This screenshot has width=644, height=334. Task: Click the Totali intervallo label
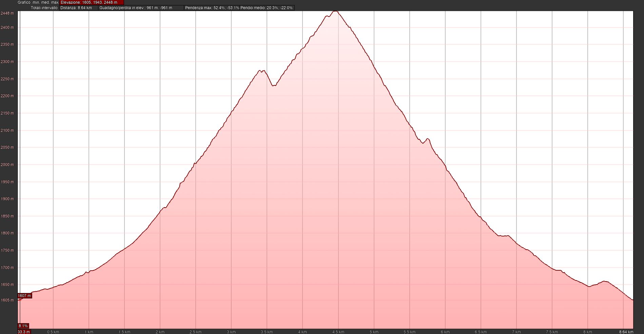coord(44,8)
